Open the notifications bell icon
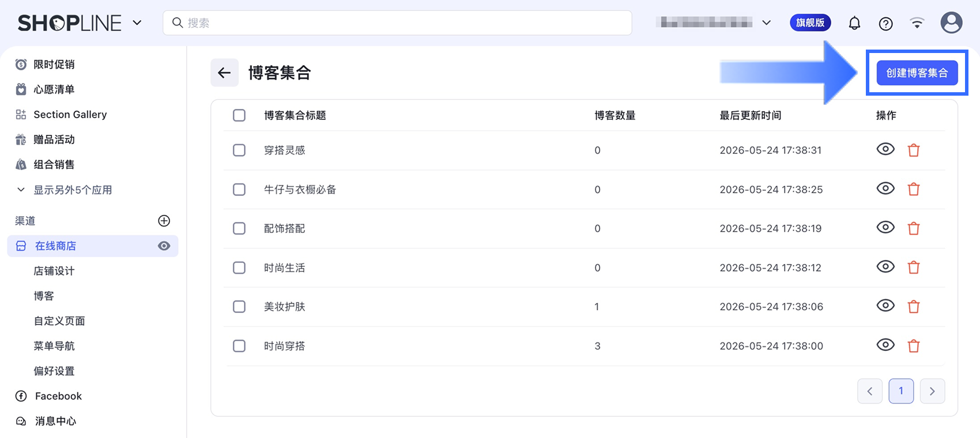 (854, 23)
